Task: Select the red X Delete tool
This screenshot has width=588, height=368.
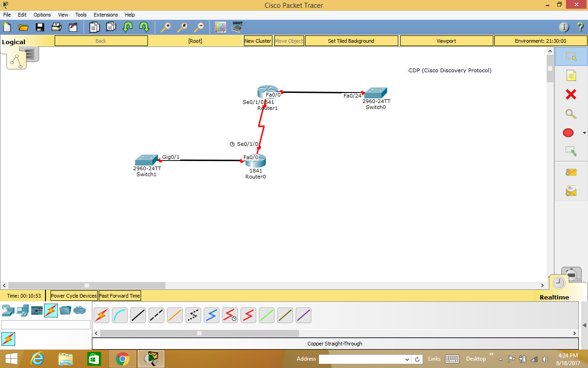Action: pyautogui.click(x=571, y=94)
